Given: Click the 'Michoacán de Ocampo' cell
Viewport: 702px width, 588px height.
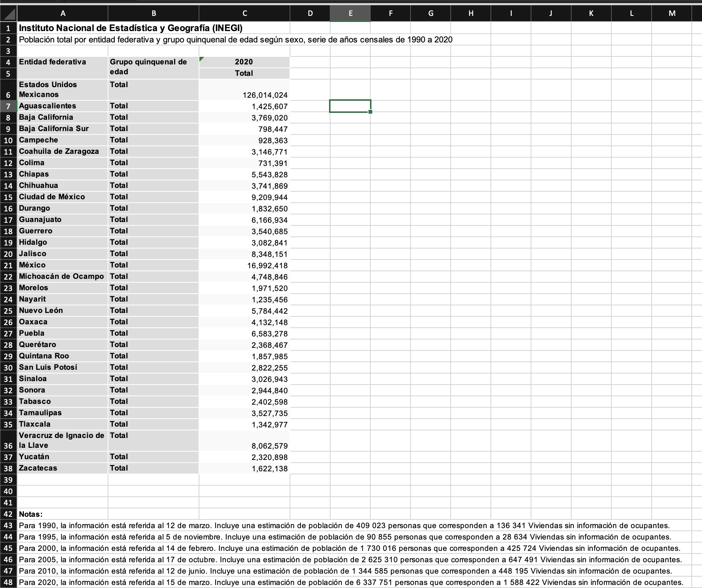Looking at the screenshot, I should point(63,277).
